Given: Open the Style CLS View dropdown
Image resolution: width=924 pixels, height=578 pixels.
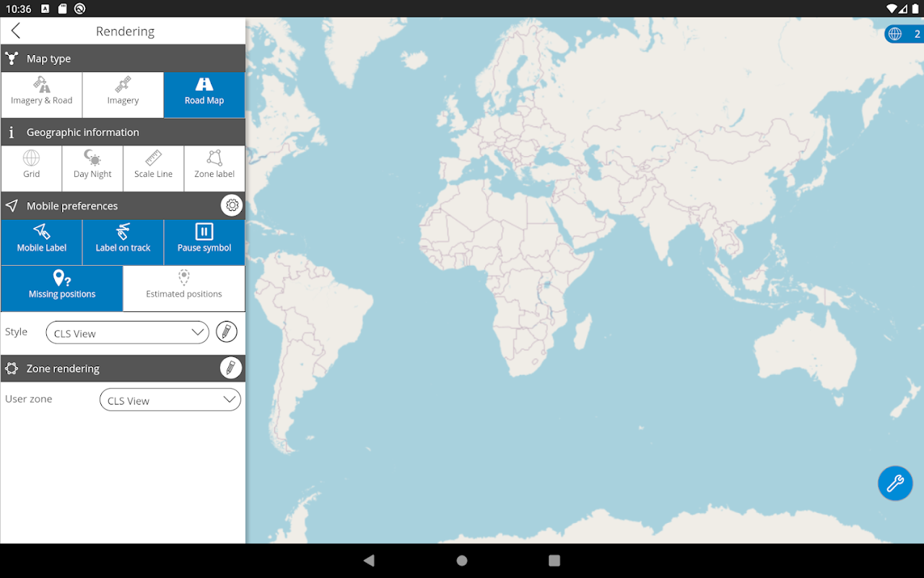Looking at the screenshot, I should pos(127,332).
